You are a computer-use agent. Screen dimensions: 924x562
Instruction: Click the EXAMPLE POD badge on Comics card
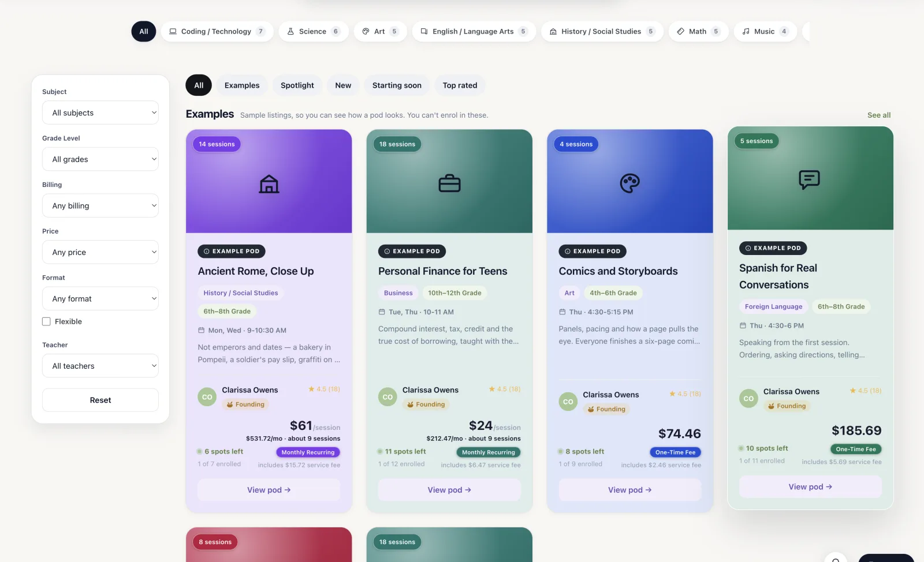pos(593,251)
